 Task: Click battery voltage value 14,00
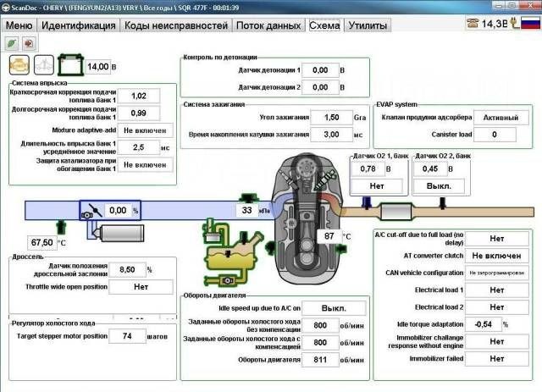click(x=98, y=66)
